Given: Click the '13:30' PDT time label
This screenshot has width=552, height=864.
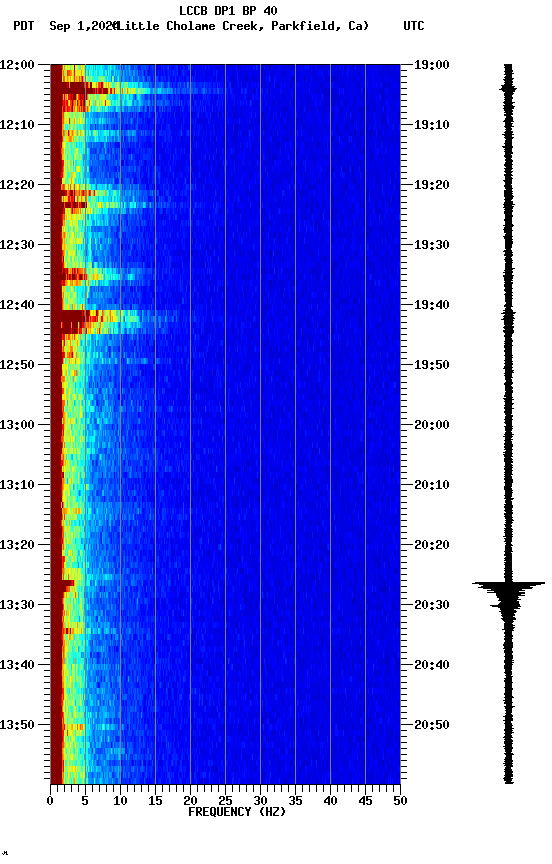Looking at the screenshot, I should 17,605.
